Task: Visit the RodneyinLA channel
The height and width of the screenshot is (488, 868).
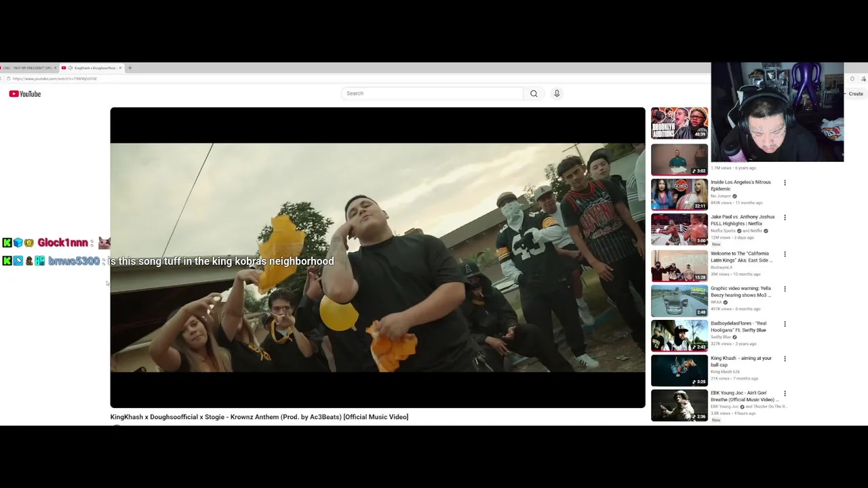Action: pos(721,267)
